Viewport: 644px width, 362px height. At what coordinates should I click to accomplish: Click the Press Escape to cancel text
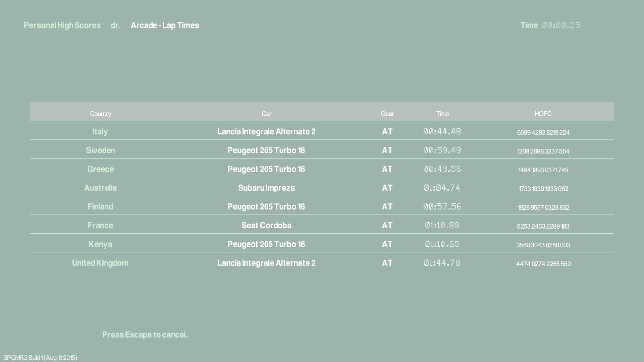pos(145,335)
